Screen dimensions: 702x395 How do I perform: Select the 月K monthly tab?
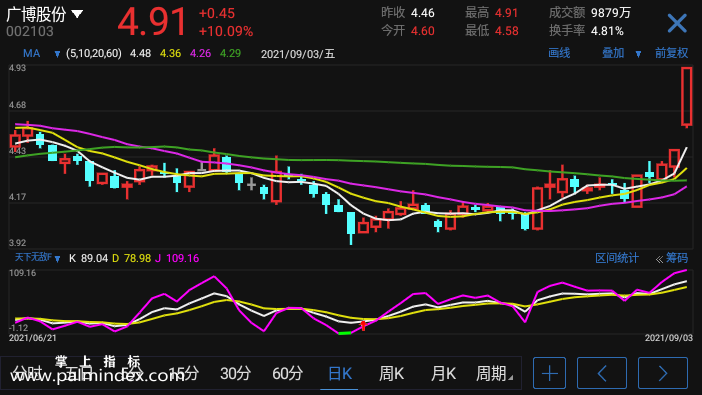443,373
